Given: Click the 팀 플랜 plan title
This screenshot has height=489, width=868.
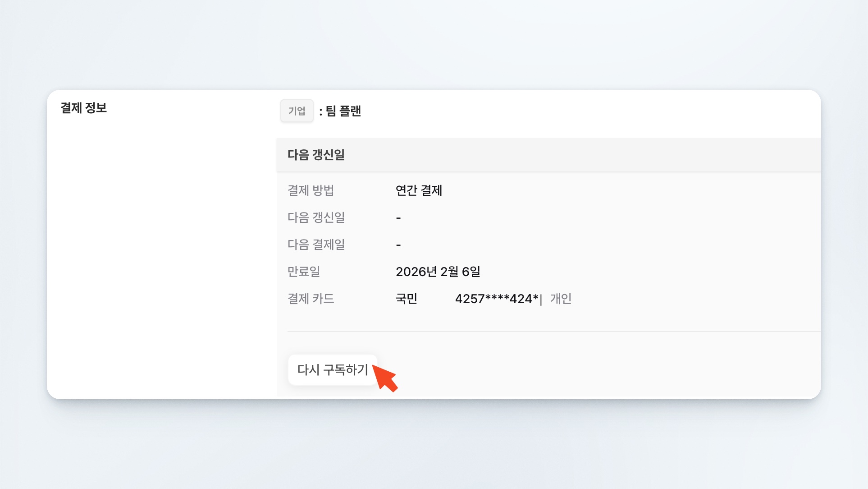Looking at the screenshot, I should coord(343,111).
